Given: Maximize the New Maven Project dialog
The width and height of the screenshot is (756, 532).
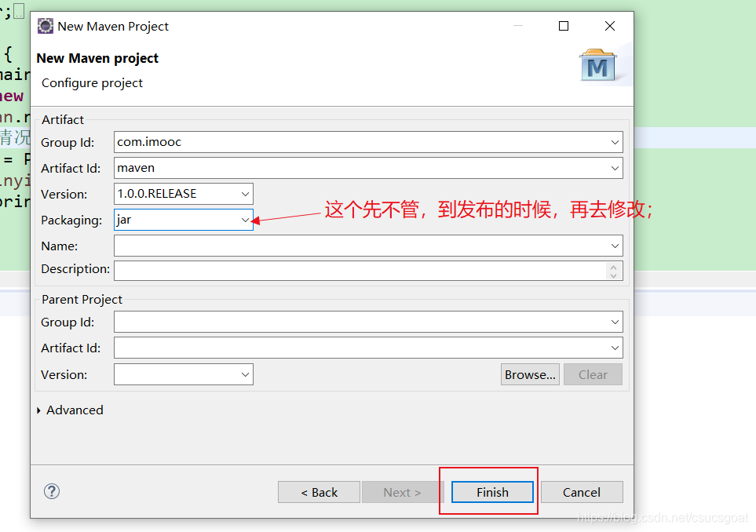Looking at the screenshot, I should tap(564, 26).
